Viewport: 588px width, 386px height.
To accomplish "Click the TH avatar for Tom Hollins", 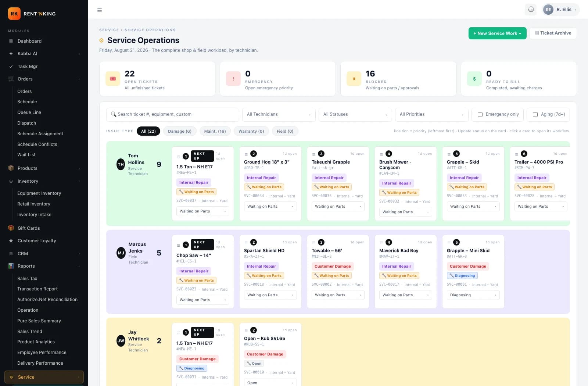I will (121, 164).
